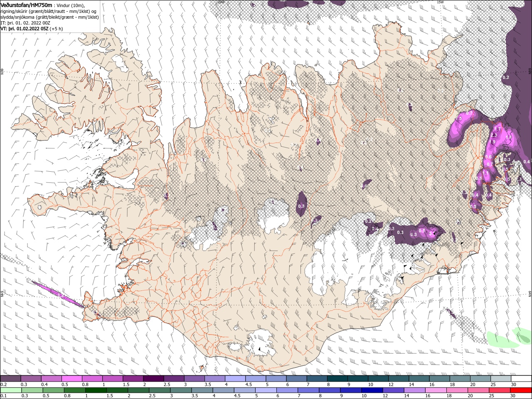Choose the magenta-purple 1.5 snow-scale swatch
The height and width of the screenshot is (399, 532).
(133, 379)
